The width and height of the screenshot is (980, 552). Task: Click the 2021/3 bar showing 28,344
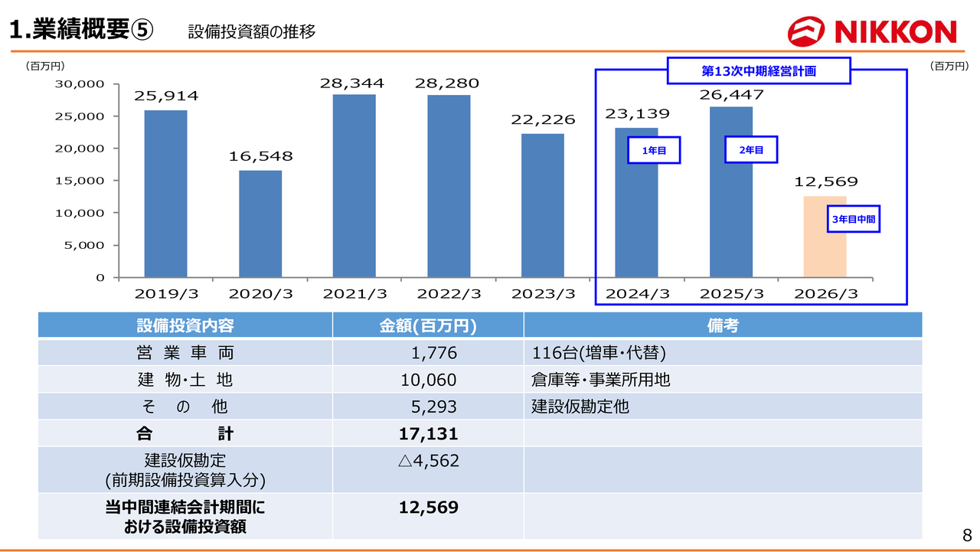point(354,185)
